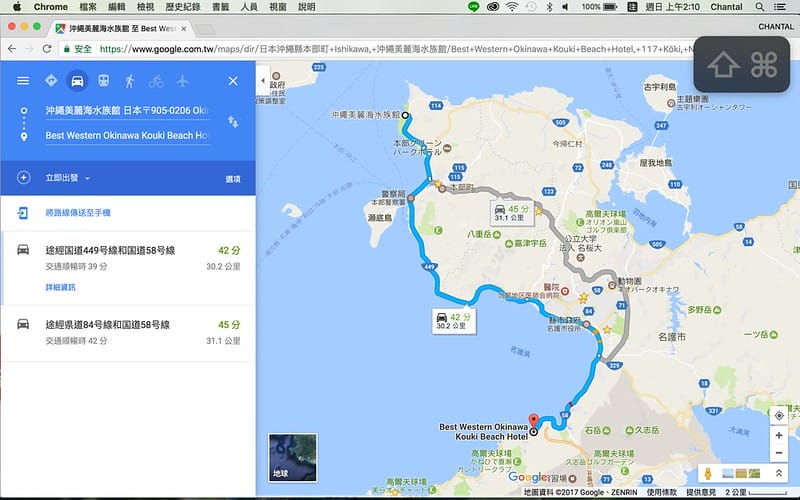Open the Bluetooth status menu
Screen dimensions: 800x500
click(x=549, y=7)
